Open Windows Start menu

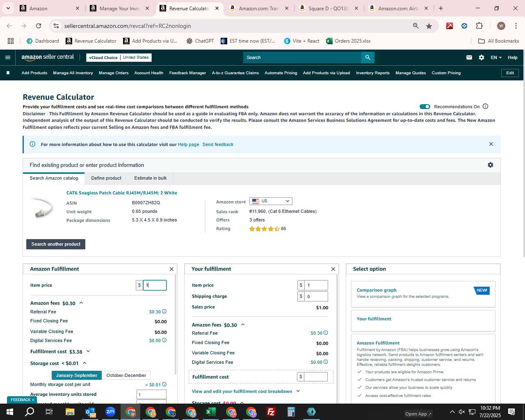click(x=10, y=412)
